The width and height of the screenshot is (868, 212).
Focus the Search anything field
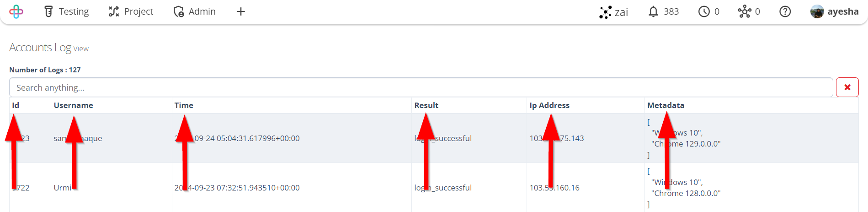point(421,87)
